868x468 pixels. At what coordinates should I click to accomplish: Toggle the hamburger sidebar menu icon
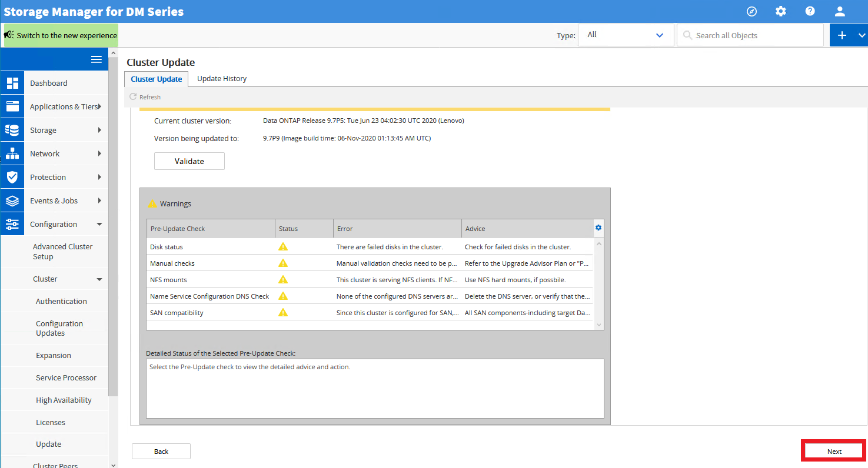[x=97, y=59]
